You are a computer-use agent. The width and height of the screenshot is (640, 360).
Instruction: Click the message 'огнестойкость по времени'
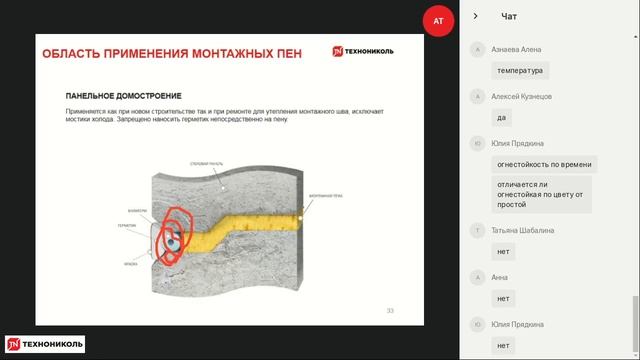click(544, 164)
